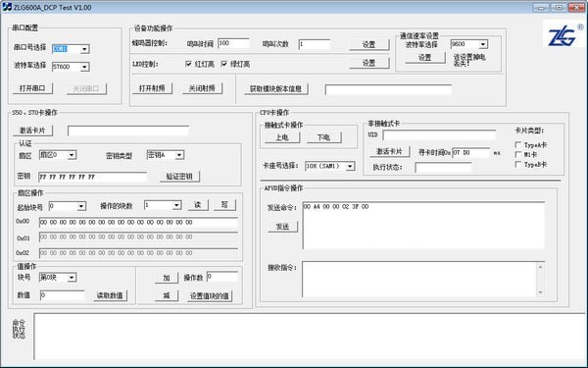Click the 打开串口 button
Image resolution: width=588 pixels, height=368 pixels.
pyautogui.click(x=32, y=88)
